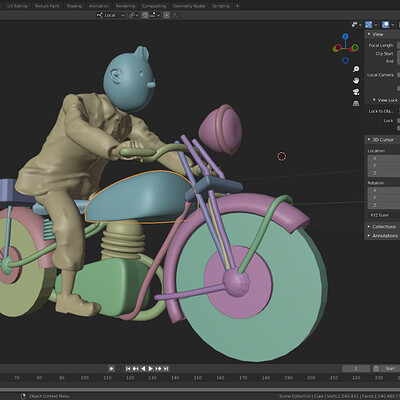
Task: Open the transform pivot point dropdown
Action: [x=133, y=15]
